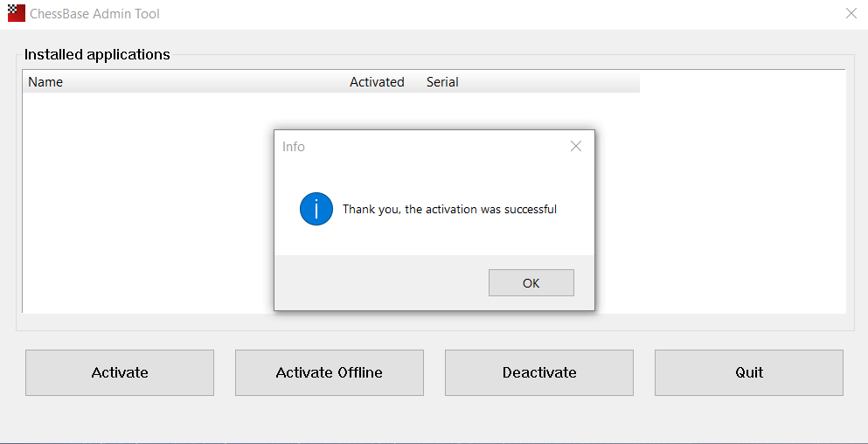Click the Activate button
Viewport: 868px width, 444px height.
(120, 372)
